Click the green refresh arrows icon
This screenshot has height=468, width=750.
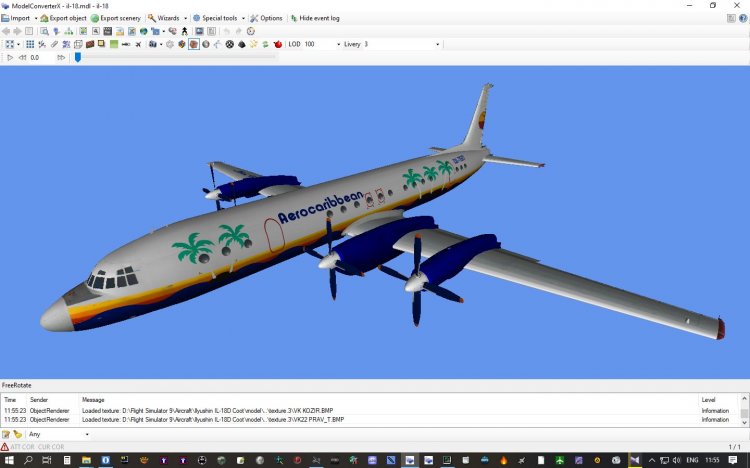tap(265, 44)
